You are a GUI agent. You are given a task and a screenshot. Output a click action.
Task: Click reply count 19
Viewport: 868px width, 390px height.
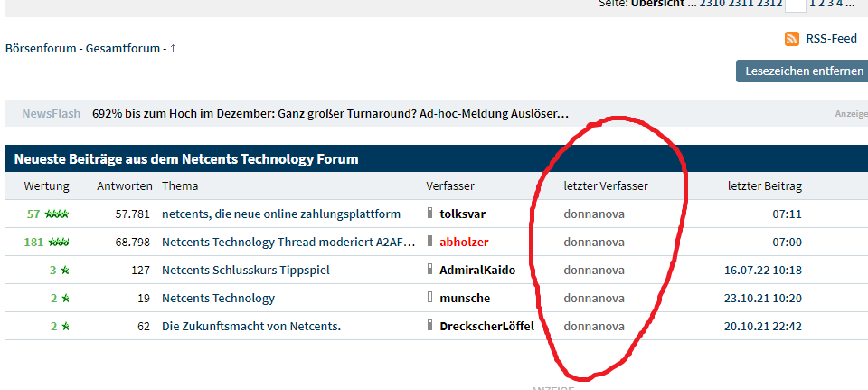coord(144,298)
